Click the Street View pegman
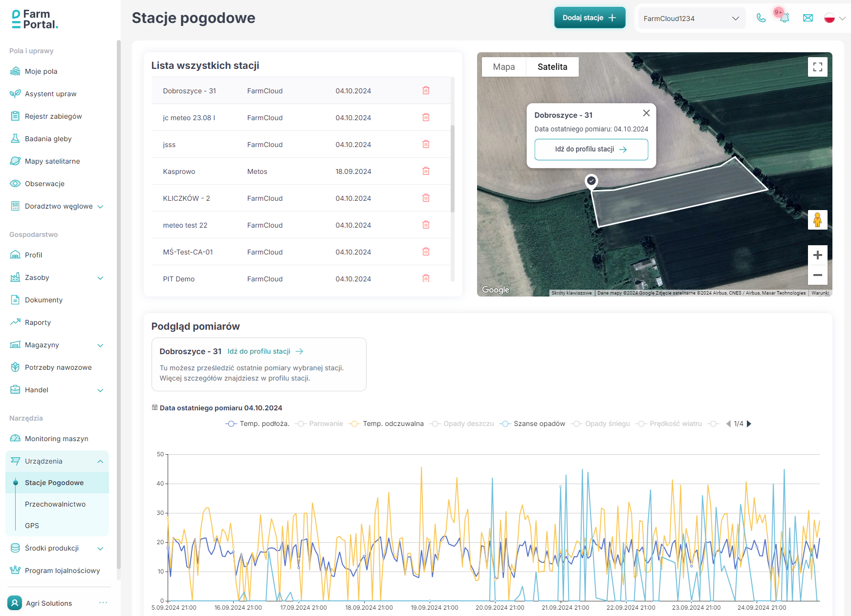The height and width of the screenshot is (616, 851). pyautogui.click(x=818, y=220)
